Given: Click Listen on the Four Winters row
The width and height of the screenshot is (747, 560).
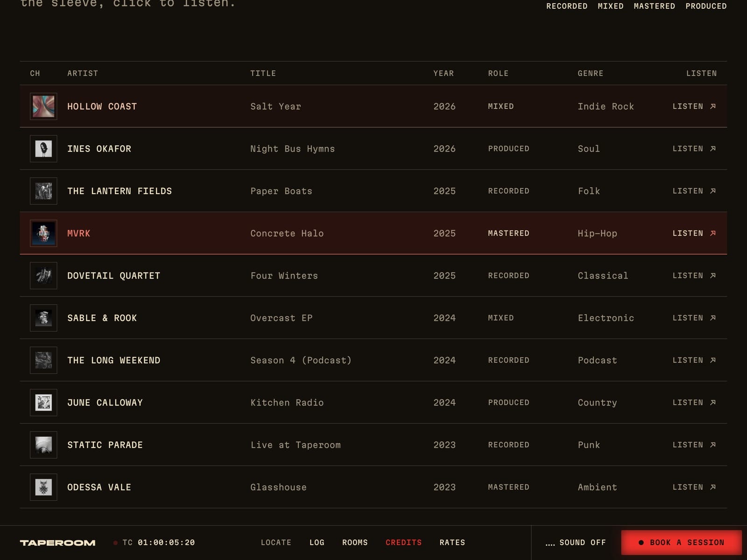Looking at the screenshot, I should [x=694, y=276].
